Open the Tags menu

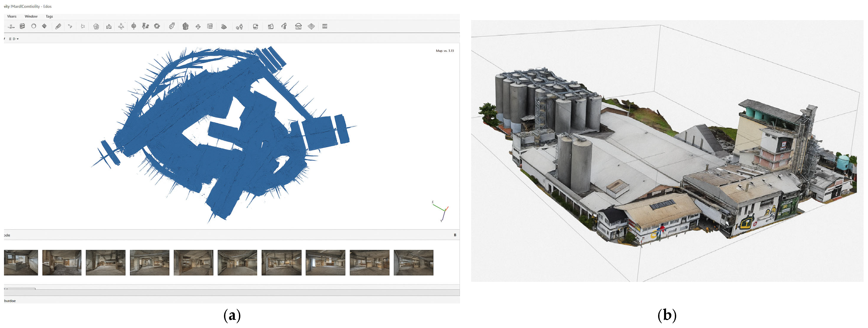click(x=49, y=16)
